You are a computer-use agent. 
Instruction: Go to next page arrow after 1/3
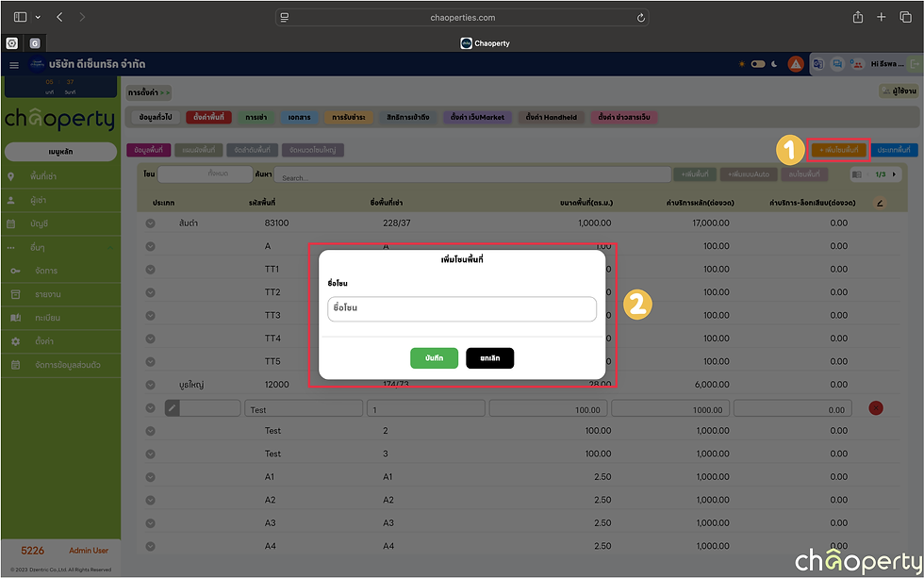click(894, 174)
